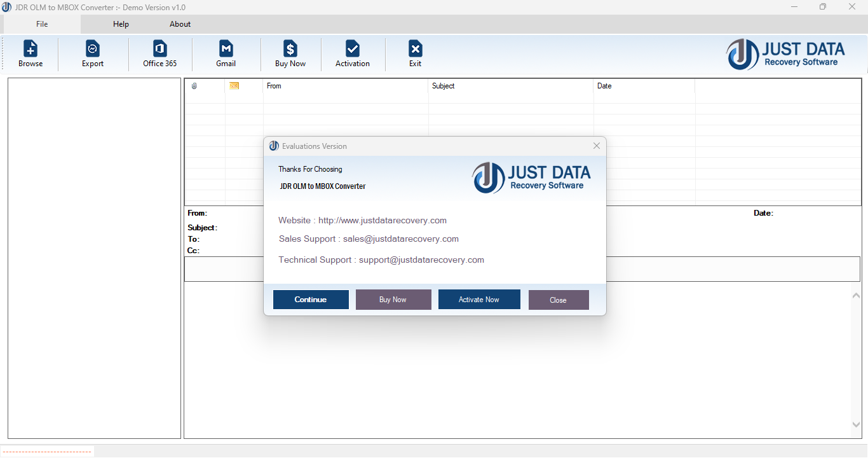
Task: Click the Exit toolbar icon
Action: point(415,53)
